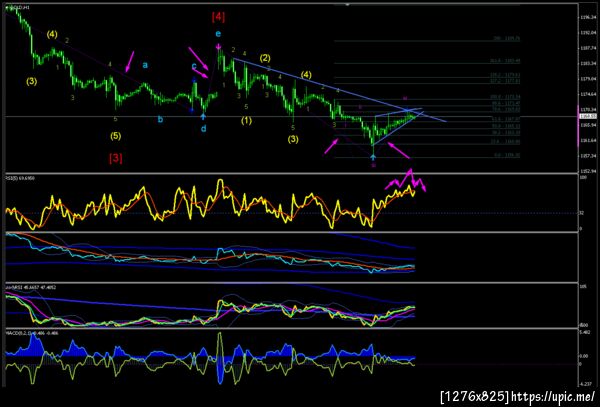Click the 1161.64 price axis label
Viewport: 600px width, 407px height.
click(x=587, y=140)
